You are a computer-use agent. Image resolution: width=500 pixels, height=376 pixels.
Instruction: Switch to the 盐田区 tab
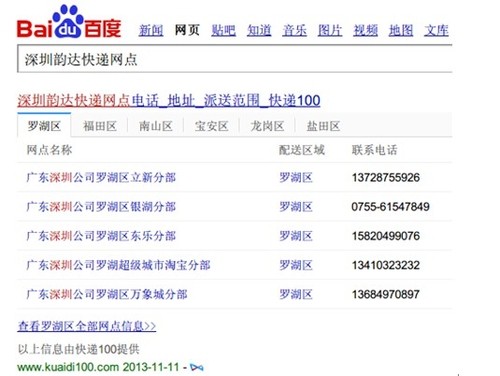(x=323, y=126)
